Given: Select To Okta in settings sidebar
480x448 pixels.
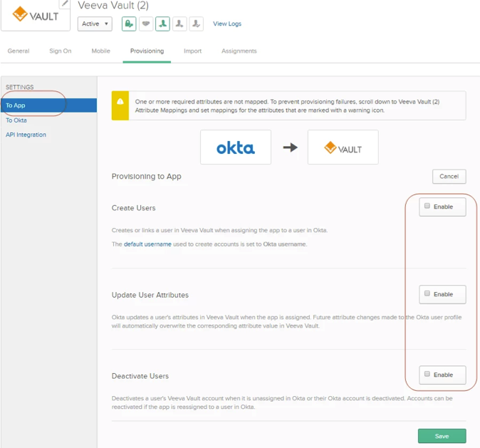Looking at the screenshot, I should coord(16,120).
